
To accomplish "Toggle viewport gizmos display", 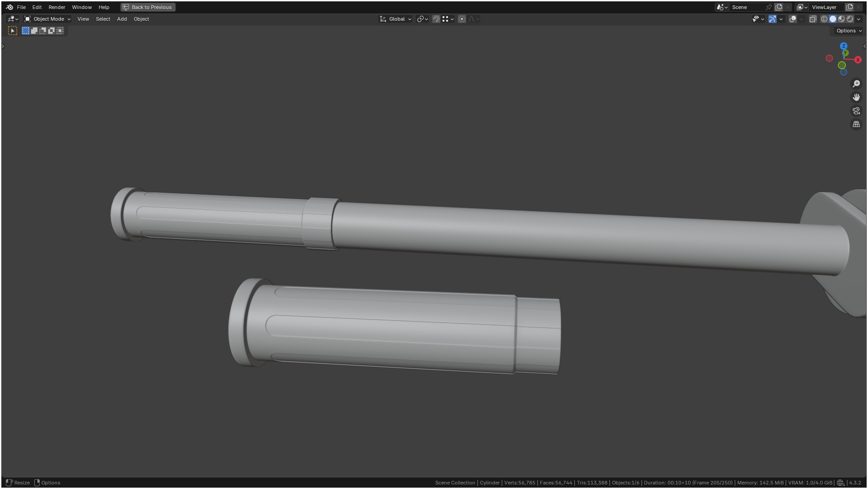I will [x=772, y=19].
